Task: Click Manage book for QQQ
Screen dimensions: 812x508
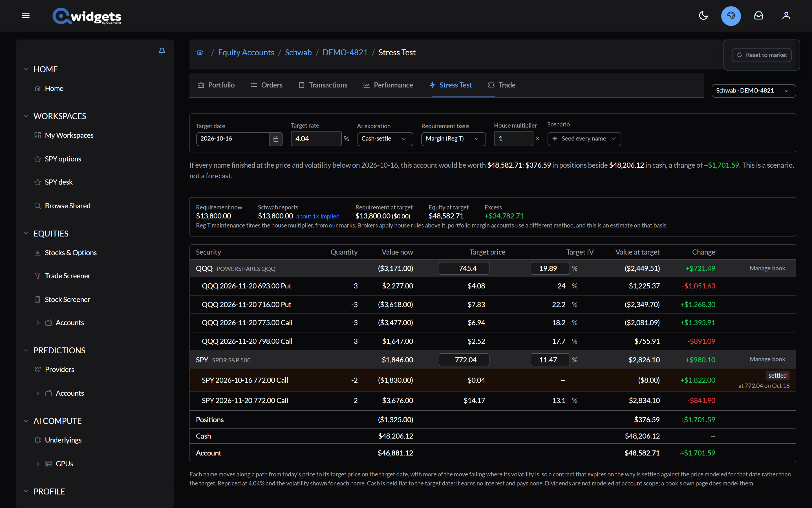Action: pyautogui.click(x=767, y=268)
